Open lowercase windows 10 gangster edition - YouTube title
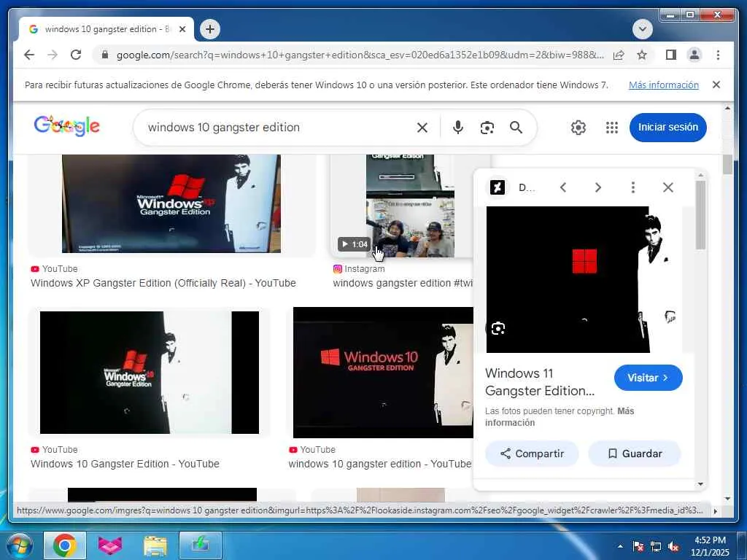Viewport: 747px width, 560px height. click(x=380, y=464)
